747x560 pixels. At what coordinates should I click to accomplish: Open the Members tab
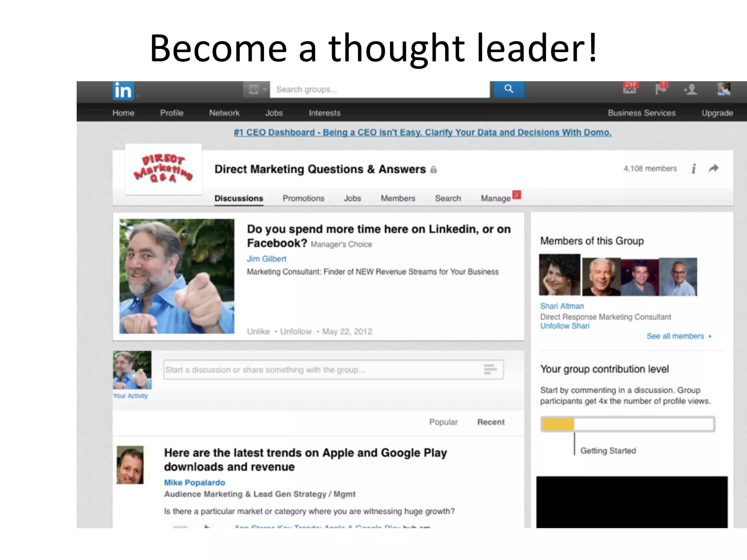click(x=398, y=198)
